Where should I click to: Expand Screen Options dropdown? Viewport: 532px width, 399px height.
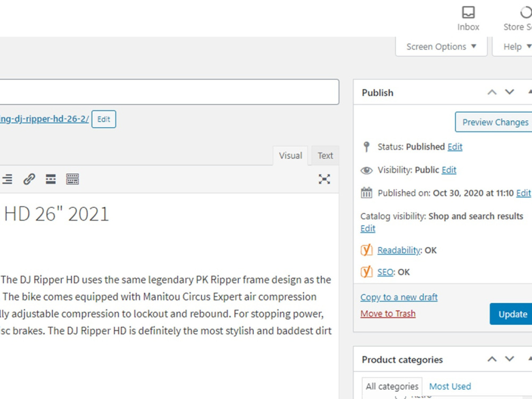(441, 46)
